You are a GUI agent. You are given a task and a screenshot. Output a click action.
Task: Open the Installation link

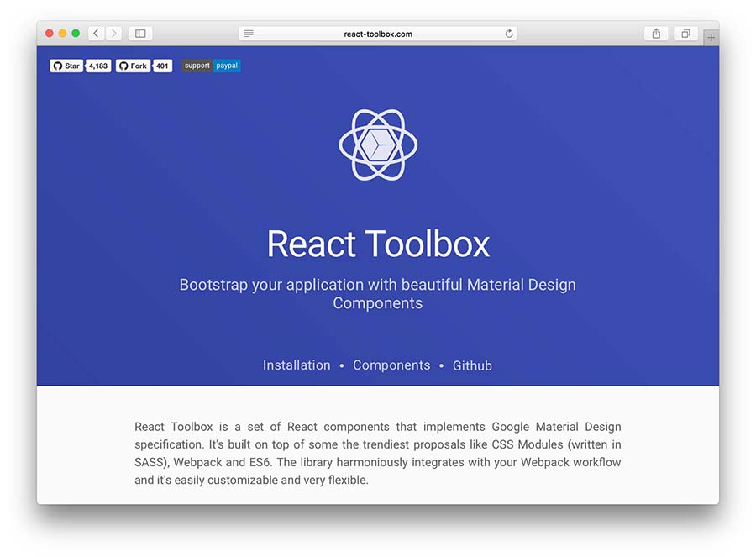[x=297, y=365]
